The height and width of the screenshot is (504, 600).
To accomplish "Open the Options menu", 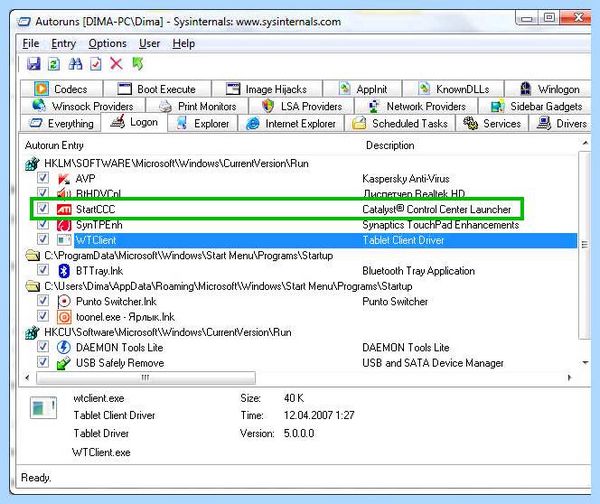I will 108,44.
